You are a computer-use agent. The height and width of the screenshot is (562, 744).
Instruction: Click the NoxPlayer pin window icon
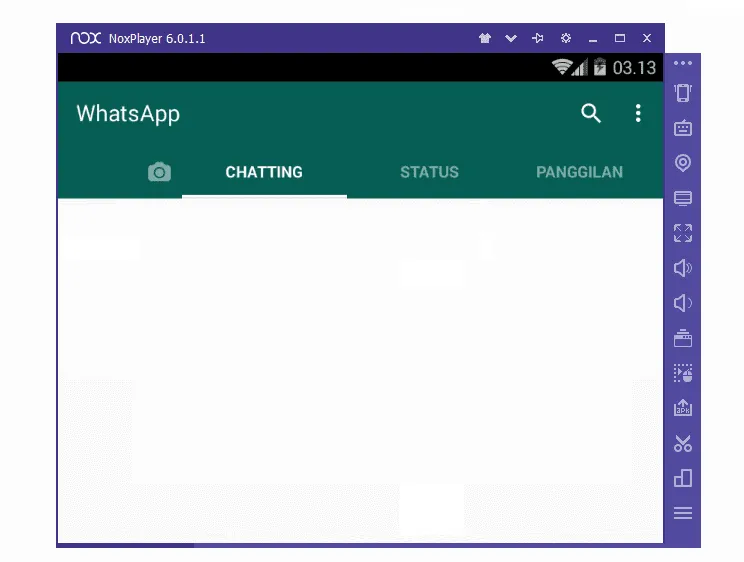(538, 38)
